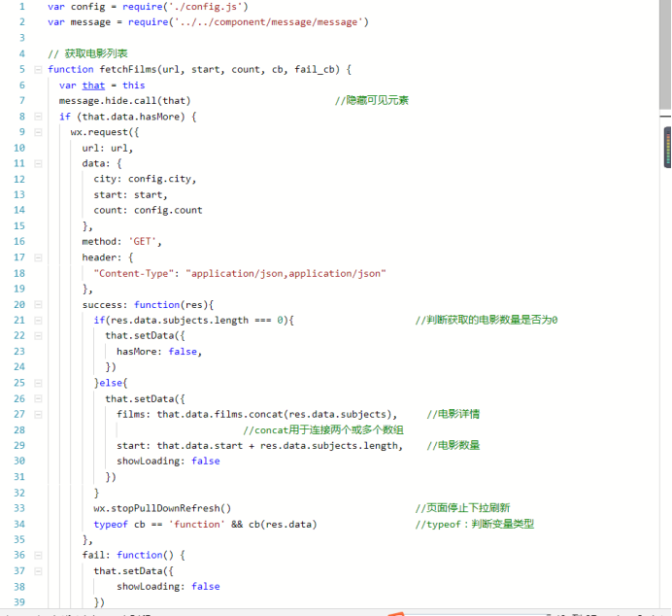Click 'count: config.count' on line 14
672x616 pixels.
pyautogui.click(x=148, y=210)
